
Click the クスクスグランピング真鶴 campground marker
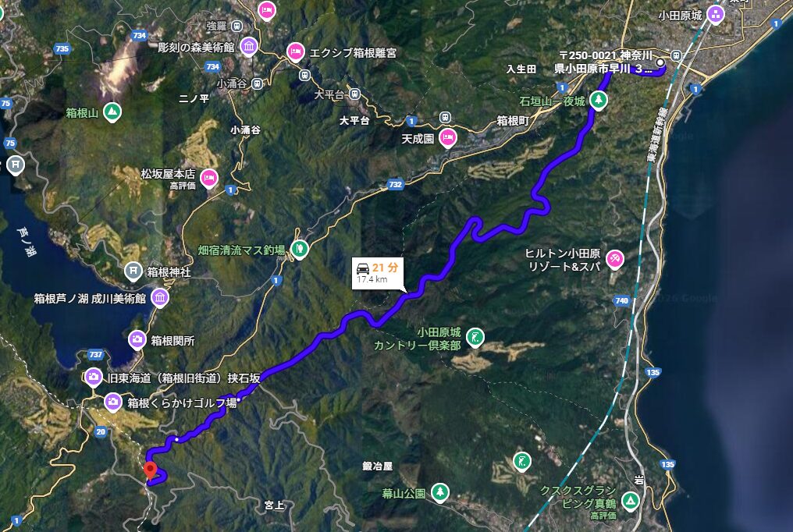tap(630, 501)
